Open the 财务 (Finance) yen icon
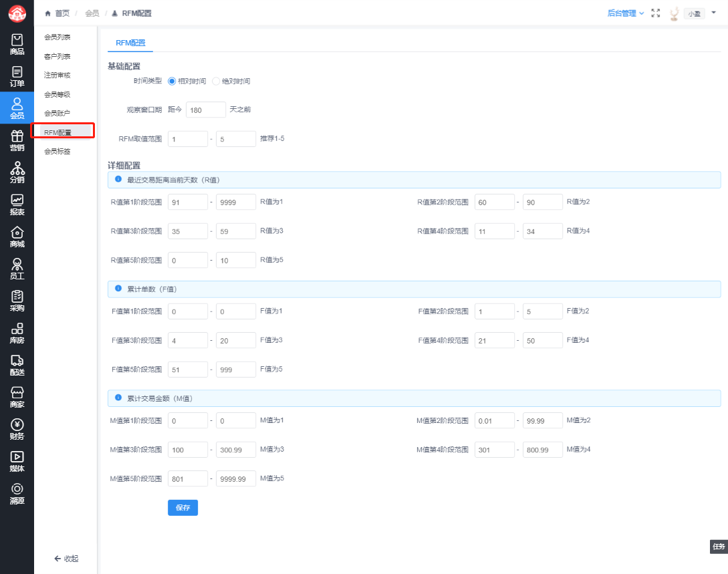This screenshot has height=574, width=728. (17, 429)
